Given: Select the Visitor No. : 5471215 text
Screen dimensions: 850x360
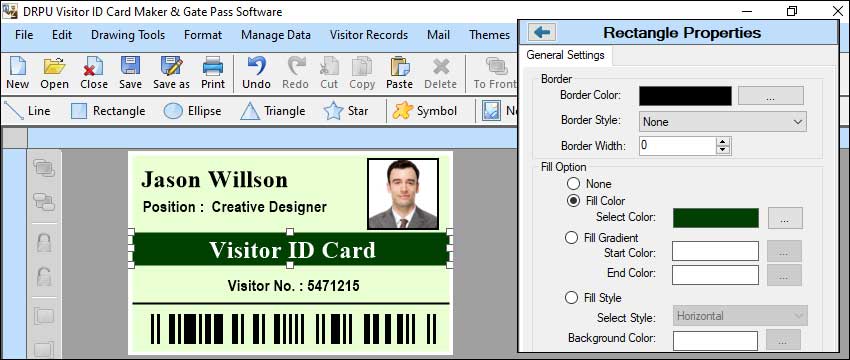Looking at the screenshot, I should (x=293, y=286).
